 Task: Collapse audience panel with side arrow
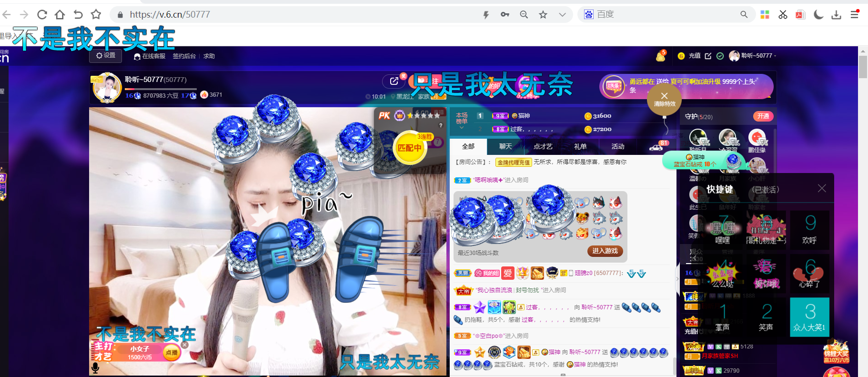pyautogui.click(x=677, y=279)
